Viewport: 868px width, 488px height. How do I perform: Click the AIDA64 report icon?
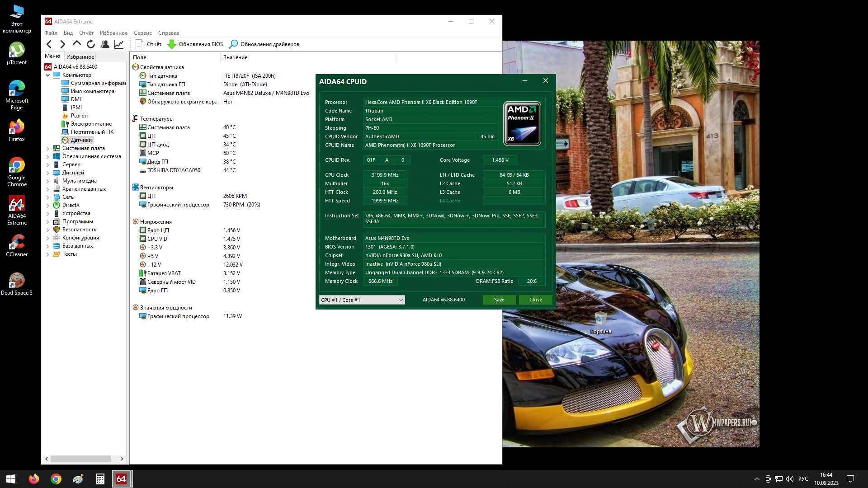click(x=138, y=43)
